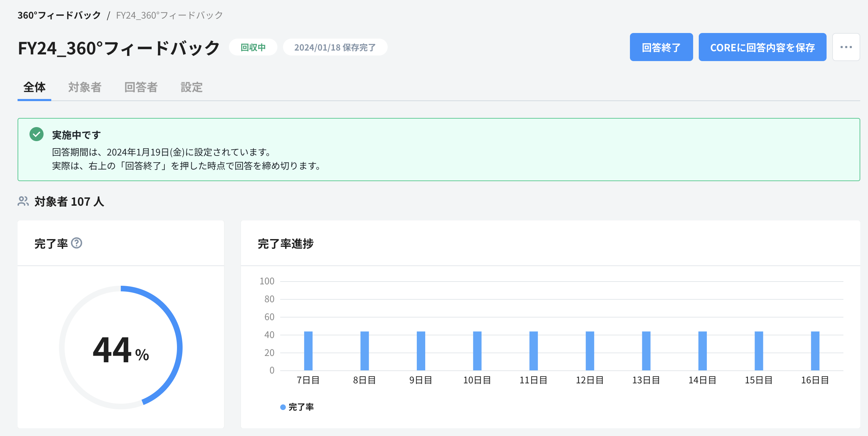Click the 完了率進捗 chart title
Screen dimensions: 868x436
(286, 243)
